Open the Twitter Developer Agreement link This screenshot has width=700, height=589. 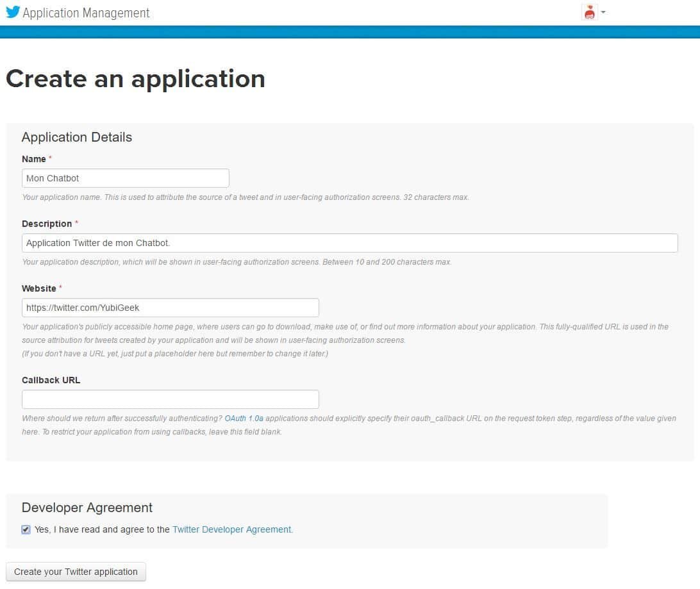[x=233, y=529]
